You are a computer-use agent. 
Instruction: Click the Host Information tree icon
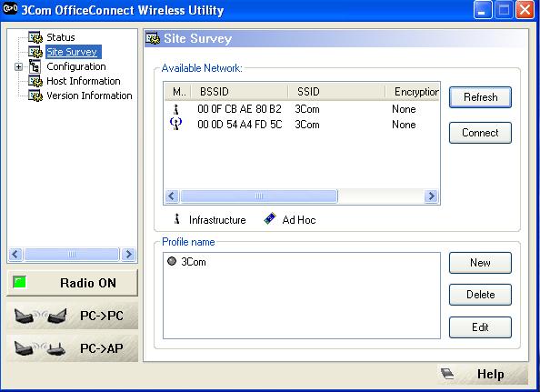coord(35,81)
